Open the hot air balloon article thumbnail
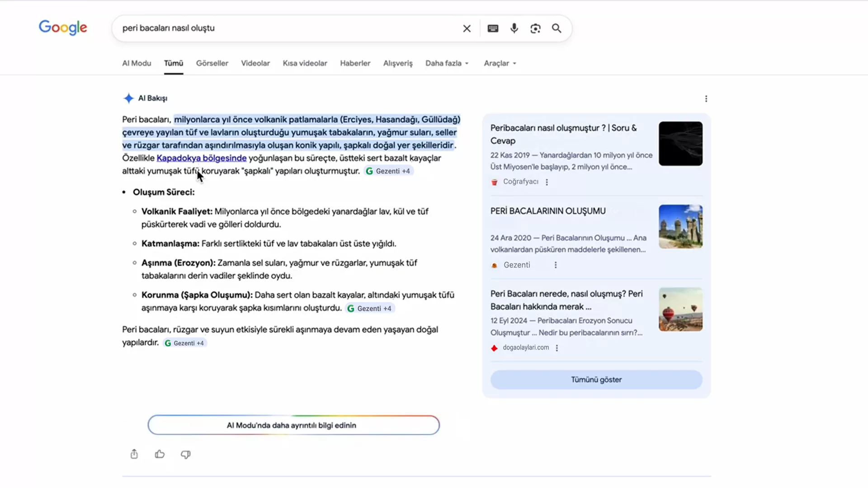This screenshot has height=488, width=868. (680, 309)
